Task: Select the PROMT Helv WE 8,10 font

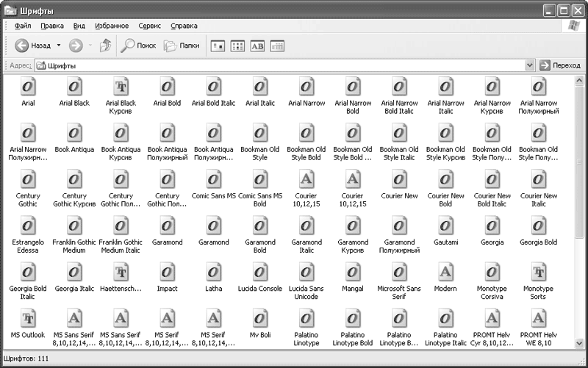Action: tap(539, 328)
